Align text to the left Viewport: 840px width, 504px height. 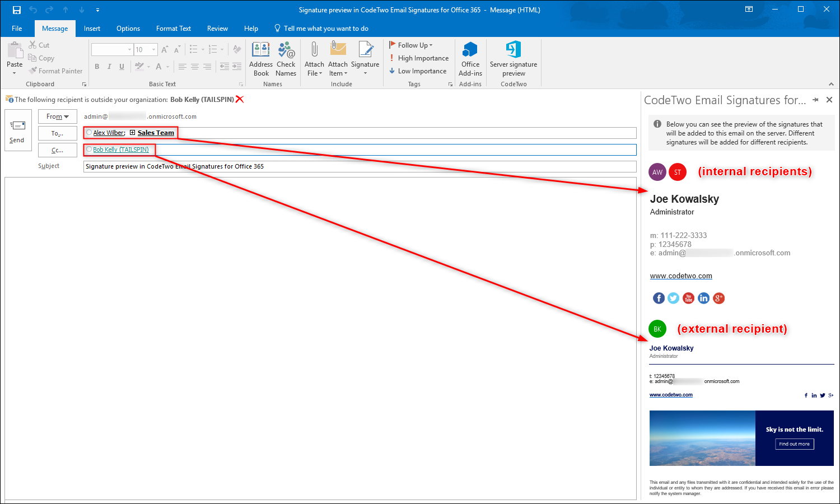[x=183, y=67]
